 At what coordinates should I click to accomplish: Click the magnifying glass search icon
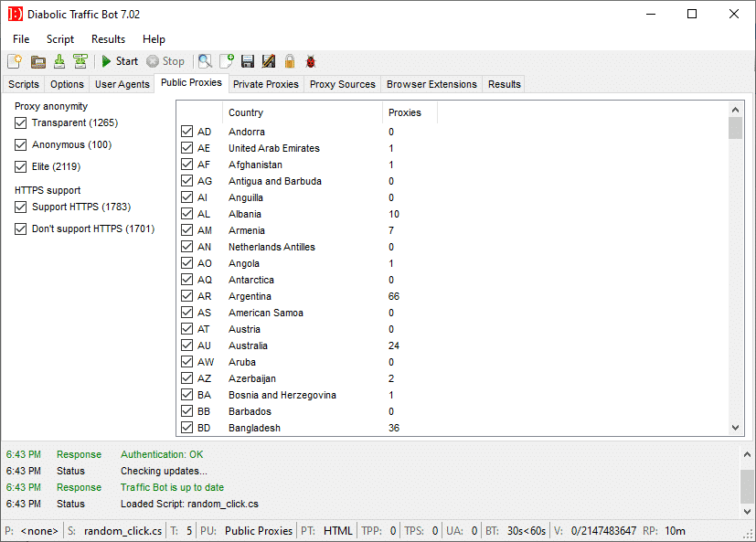[x=205, y=61]
